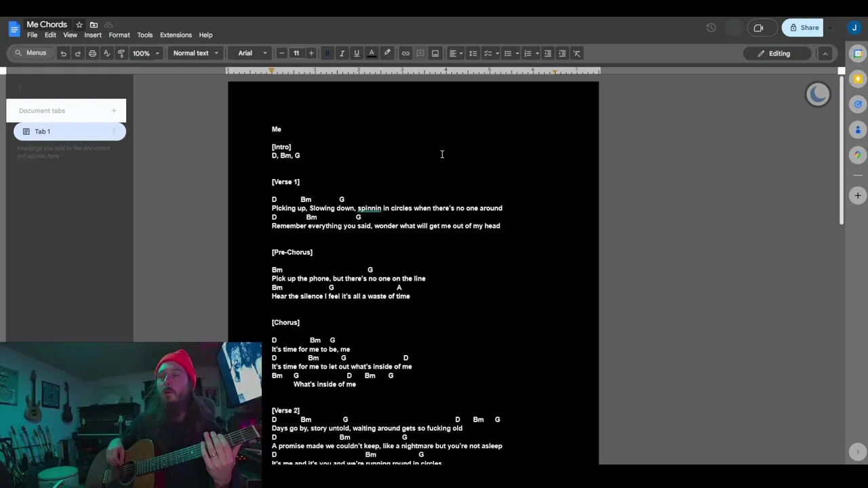This screenshot has width=868, height=488.
Task: Open the Calendar side panel icon
Action: click(857, 54)
